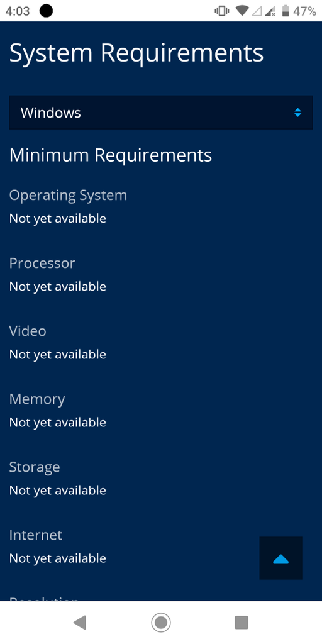Screen dimensions: 322x644
Task: Tap the battery icon in status bar
Action: click(x=286, y=11)
